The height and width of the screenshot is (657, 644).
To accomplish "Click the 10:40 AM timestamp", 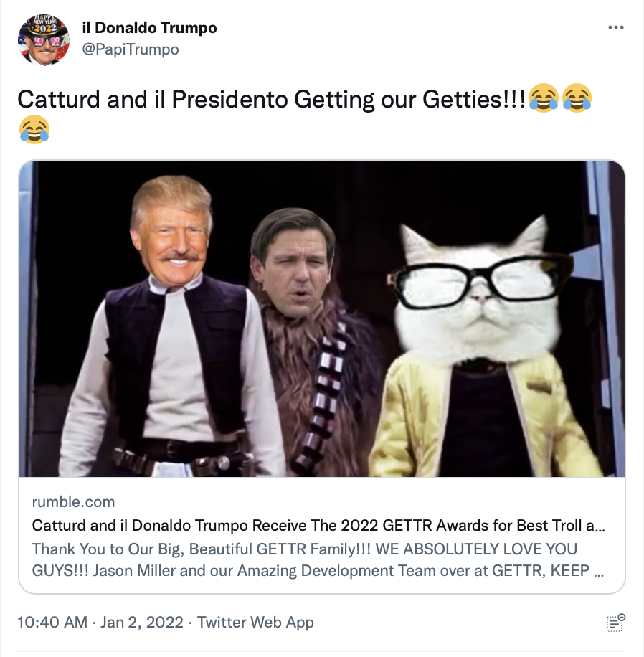I will (x=52, y=623).
